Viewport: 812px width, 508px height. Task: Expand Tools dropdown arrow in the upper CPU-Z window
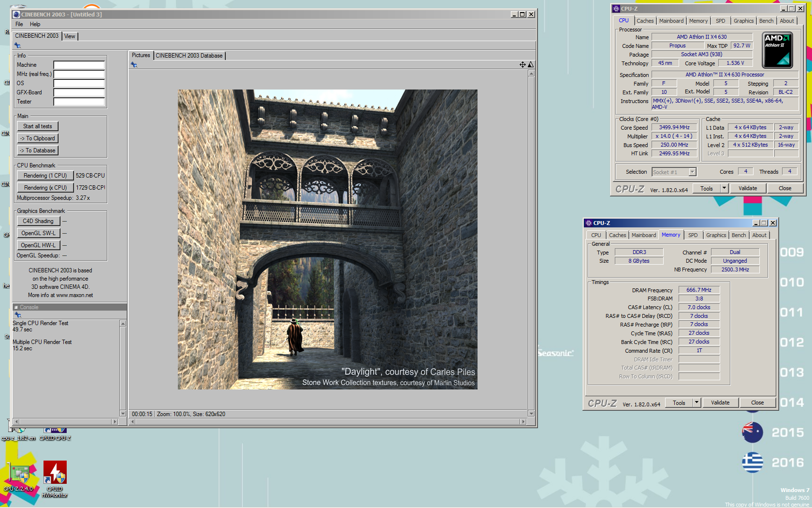[724, 189]
